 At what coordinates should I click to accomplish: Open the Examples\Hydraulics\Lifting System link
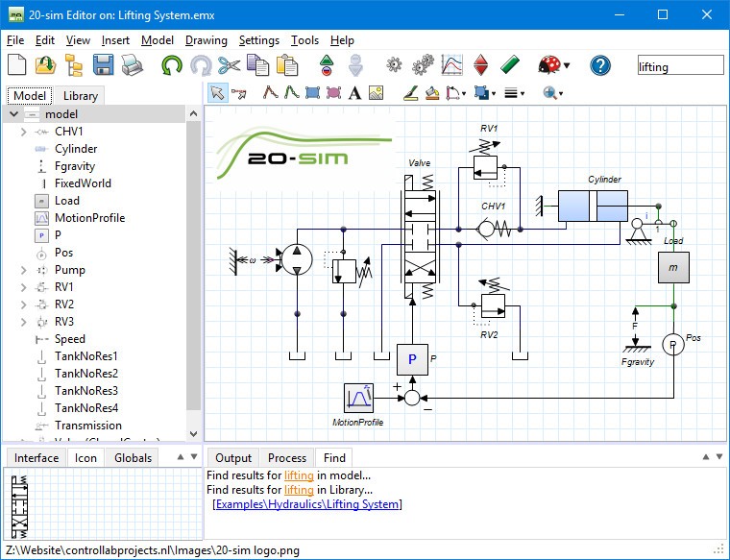[307, 504]
